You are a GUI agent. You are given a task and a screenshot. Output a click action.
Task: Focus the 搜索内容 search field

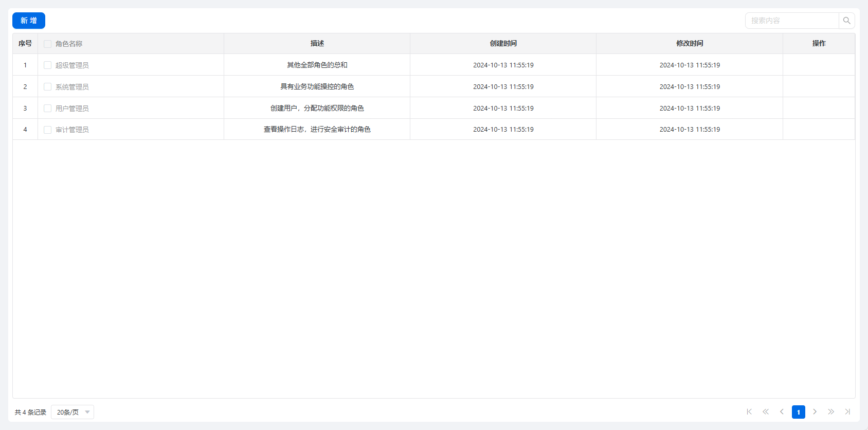pyautogui.click(x=792, y=21)
